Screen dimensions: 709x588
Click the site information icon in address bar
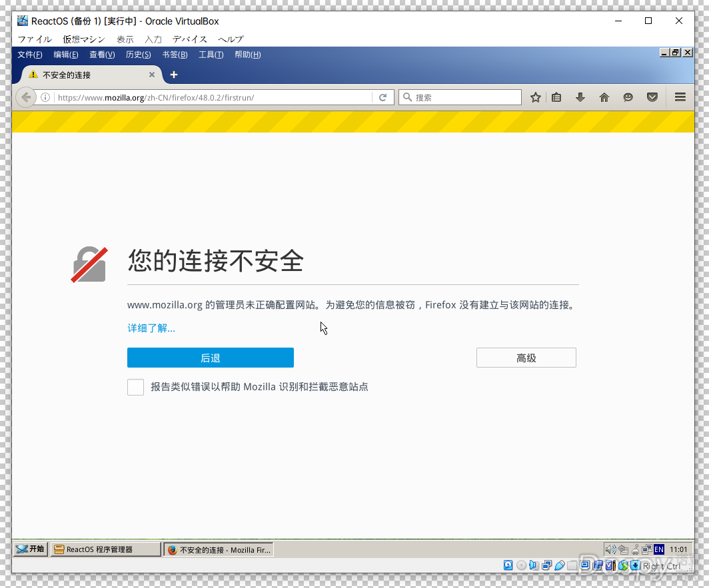pyautogui.click(x=45, y=97)
